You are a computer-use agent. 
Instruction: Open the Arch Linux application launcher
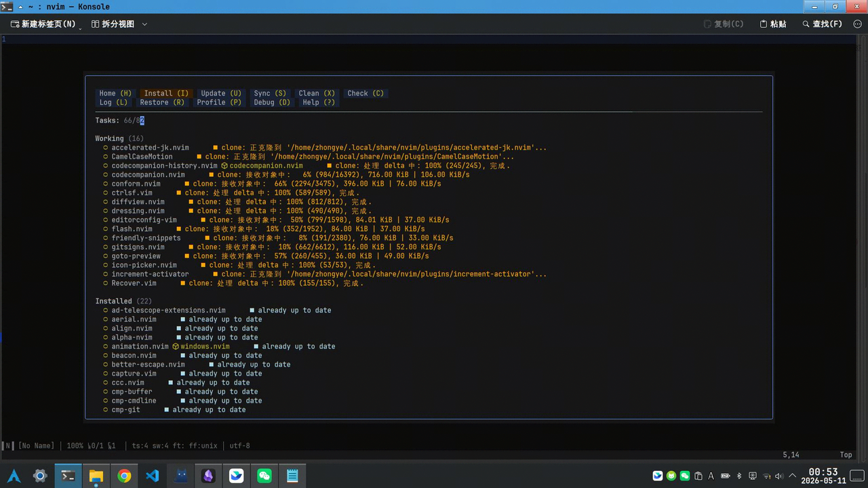coord(14,476)
